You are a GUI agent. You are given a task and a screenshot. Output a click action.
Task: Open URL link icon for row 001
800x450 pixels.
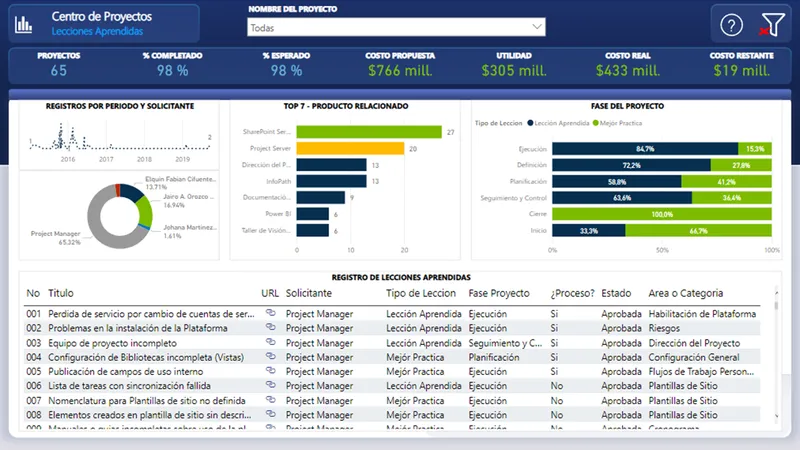270,313
